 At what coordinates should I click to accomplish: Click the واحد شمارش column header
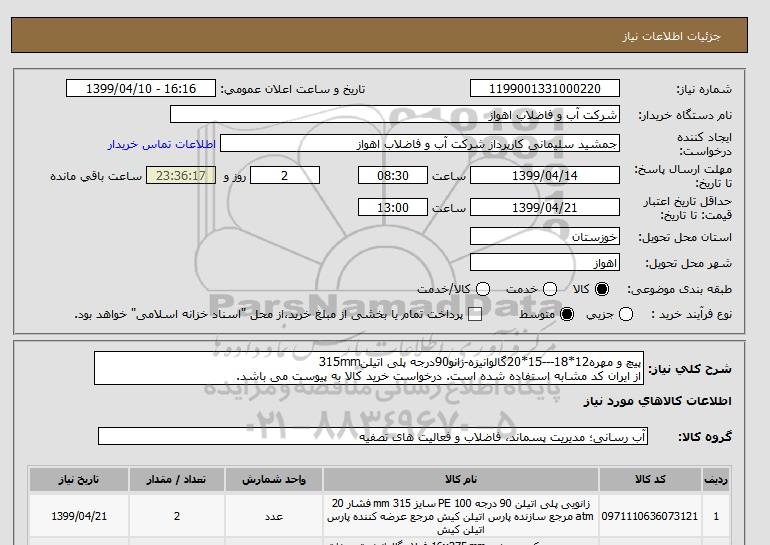[274, 479]
